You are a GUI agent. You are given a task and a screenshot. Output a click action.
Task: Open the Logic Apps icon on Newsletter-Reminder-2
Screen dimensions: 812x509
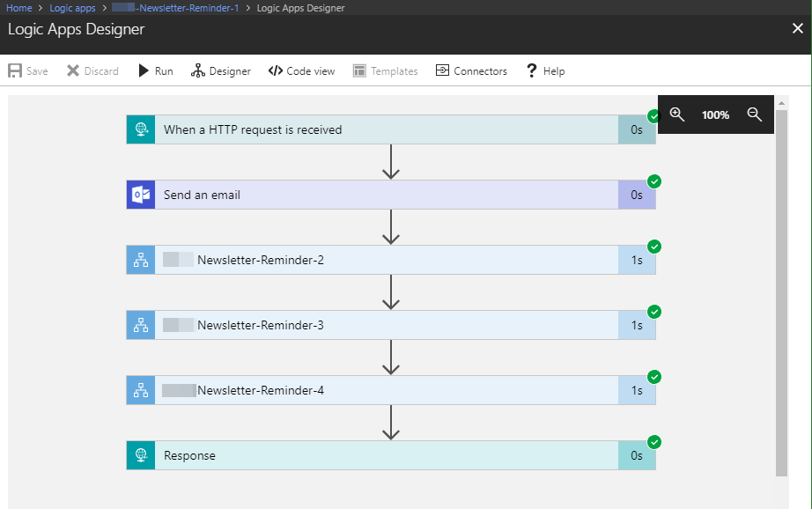[140, 260]
